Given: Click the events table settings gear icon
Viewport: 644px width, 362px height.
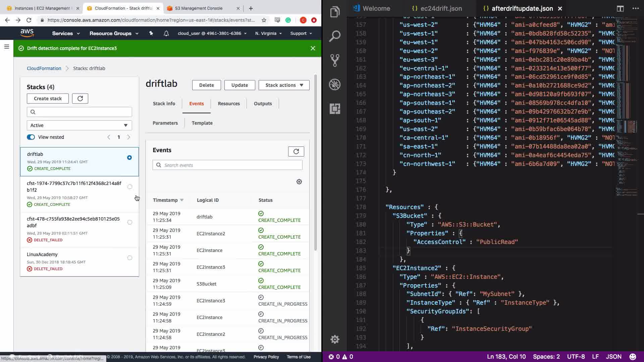Looking at the screenshot, I should point(299,182).
